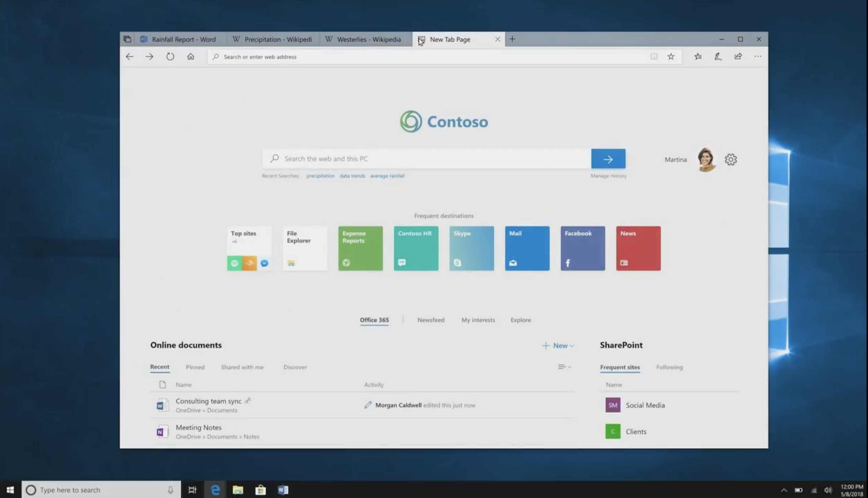Switch to the Newsfeed tab
This screenshot has height=498, width=868.
pos(430,319)
